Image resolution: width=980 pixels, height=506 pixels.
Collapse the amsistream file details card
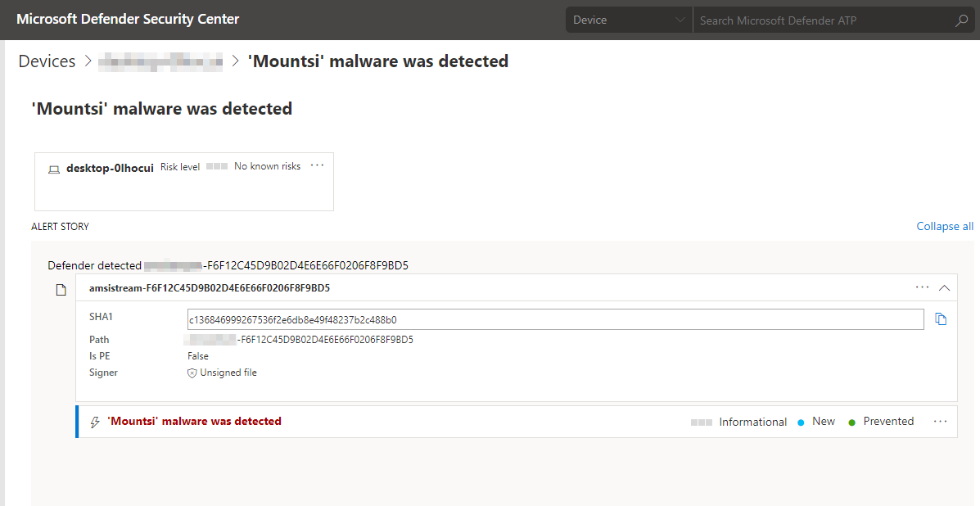pos(945,287)
